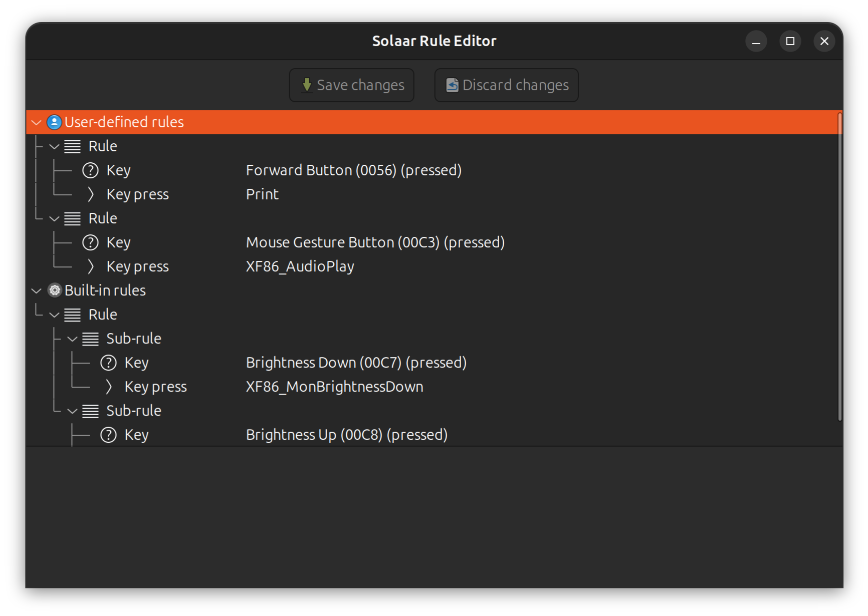Click the gear icon beside Built-in rules
The image size is (868, 616).
click(54, 290)
